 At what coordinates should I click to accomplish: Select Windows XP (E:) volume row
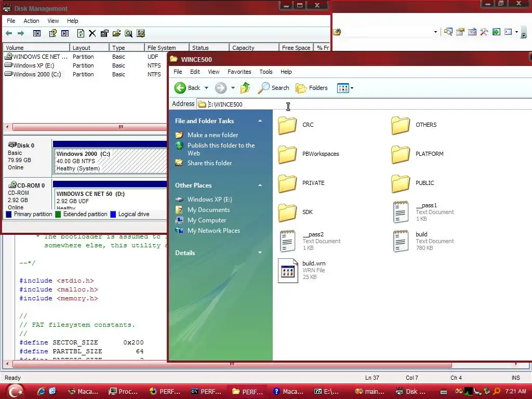[85, 65]
